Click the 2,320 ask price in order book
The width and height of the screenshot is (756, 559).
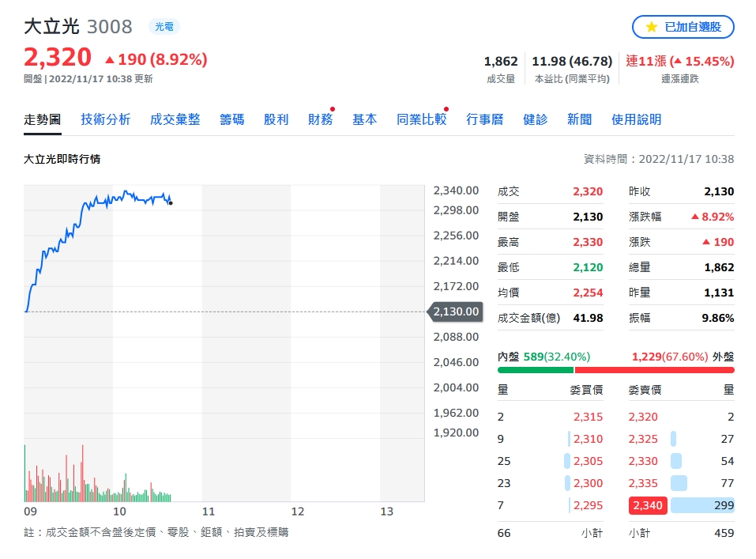[x=643, y=417]
